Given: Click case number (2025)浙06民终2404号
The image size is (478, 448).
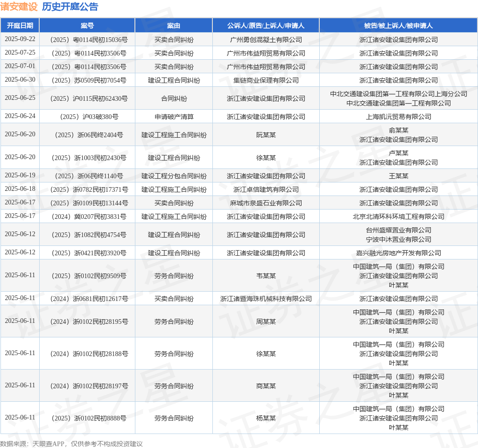Looking at the screenshot, I should click(89, 135).
